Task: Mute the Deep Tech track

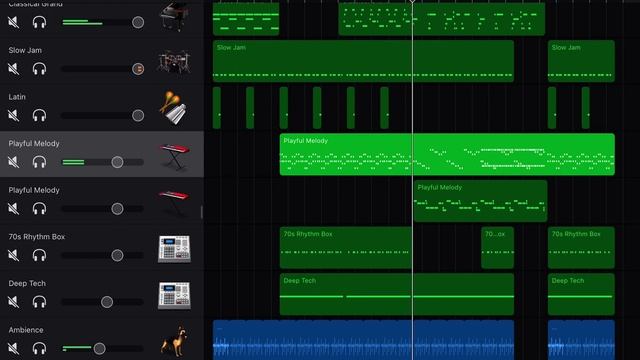Action: coord(13,302)
